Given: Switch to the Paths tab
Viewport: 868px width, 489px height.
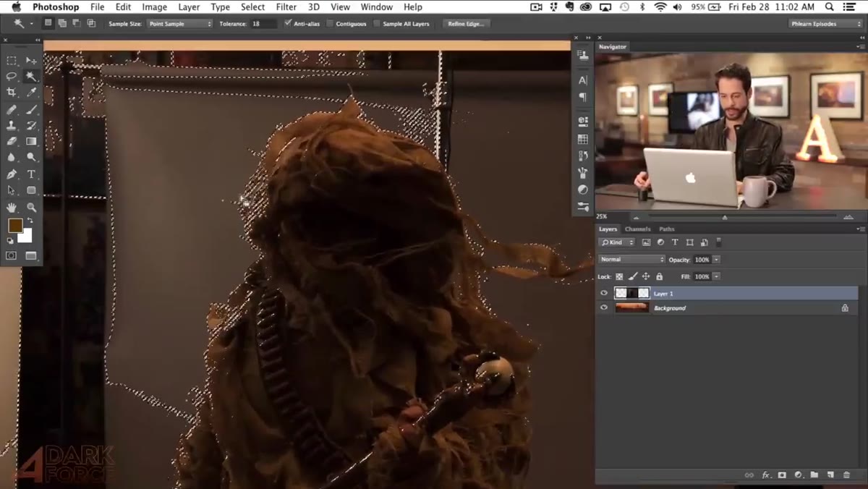Looking at the screenshot, I should (x=667, y=229).
